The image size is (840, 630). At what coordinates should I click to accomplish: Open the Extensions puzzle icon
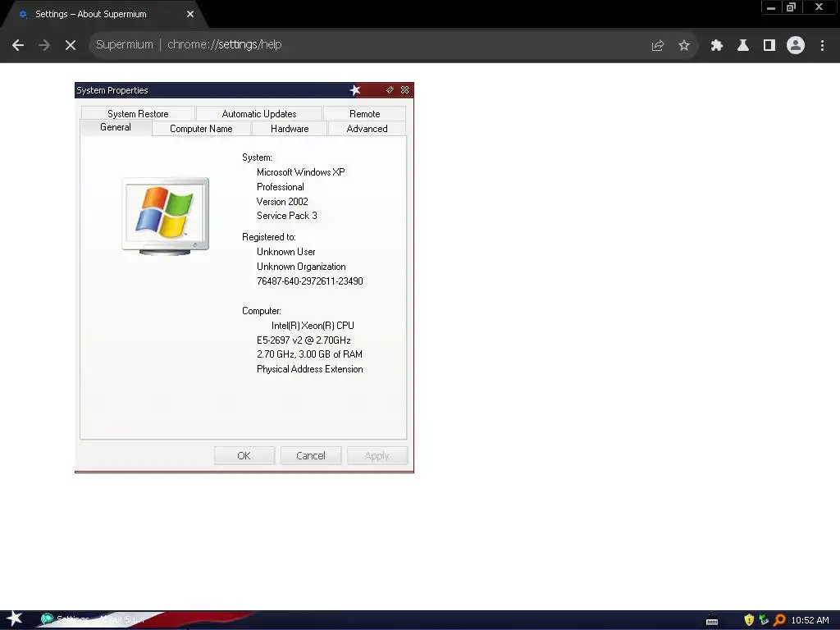click(x=717, y=45)
